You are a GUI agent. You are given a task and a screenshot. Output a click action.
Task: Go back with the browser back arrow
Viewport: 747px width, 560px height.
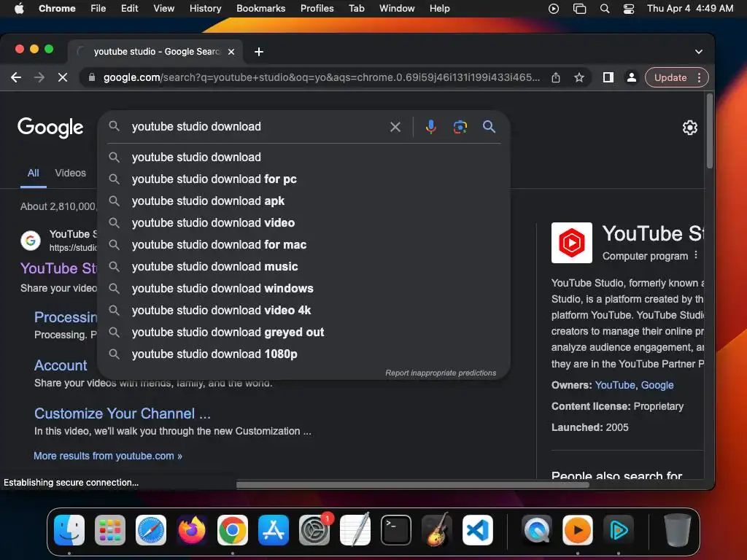[16, 77]
